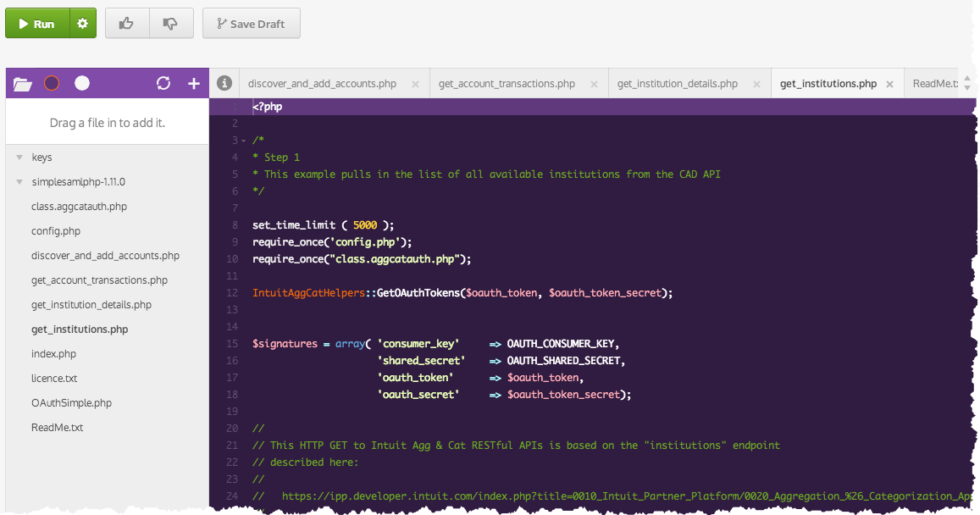Click the thumbs up icon
The width and height of the screenshot is (980, 515).
[x=127, y=24]
